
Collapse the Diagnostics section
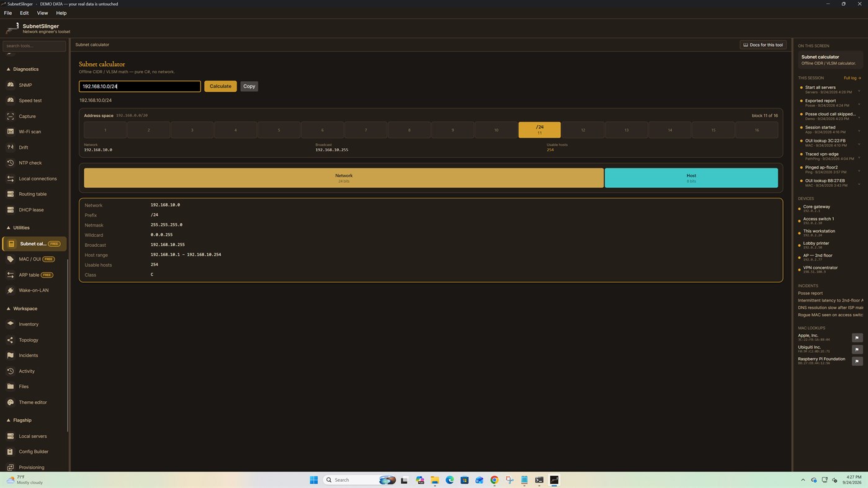click(22, 69)
